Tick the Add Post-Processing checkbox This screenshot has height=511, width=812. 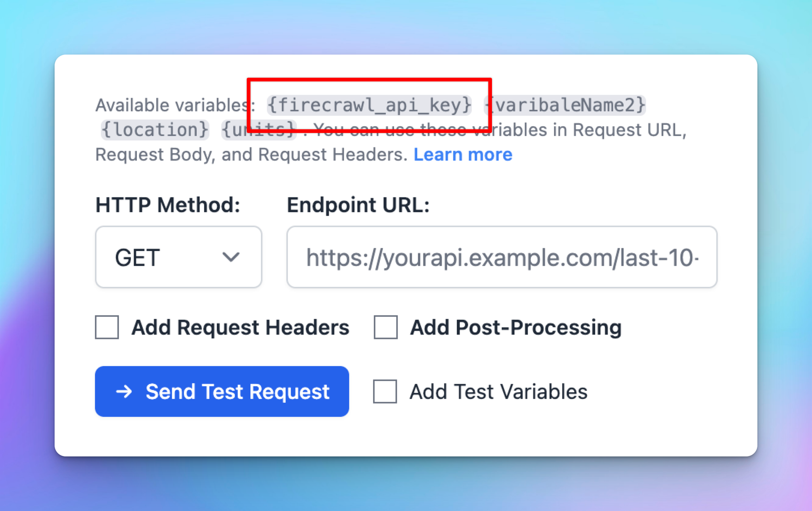coord(386,327)
